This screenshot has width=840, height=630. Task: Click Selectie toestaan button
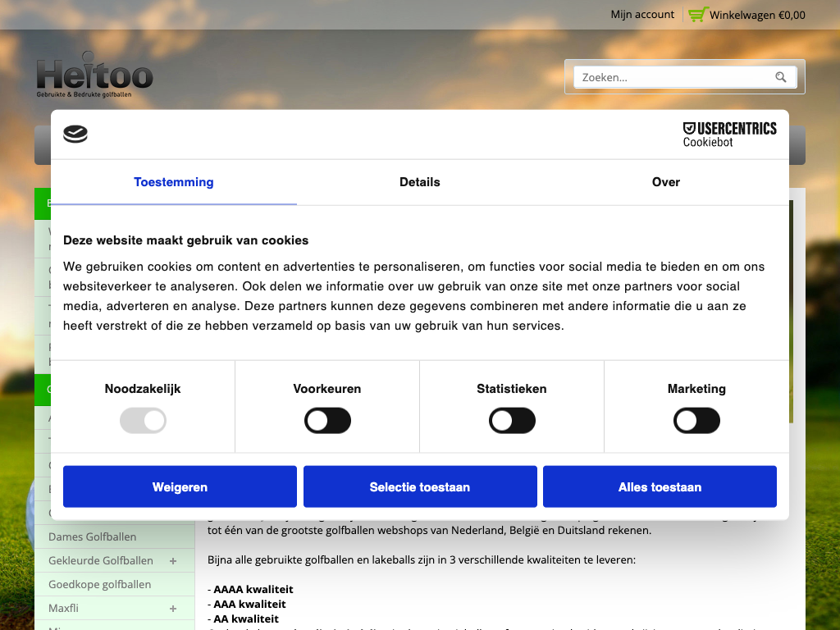click(x=420, y=487)
